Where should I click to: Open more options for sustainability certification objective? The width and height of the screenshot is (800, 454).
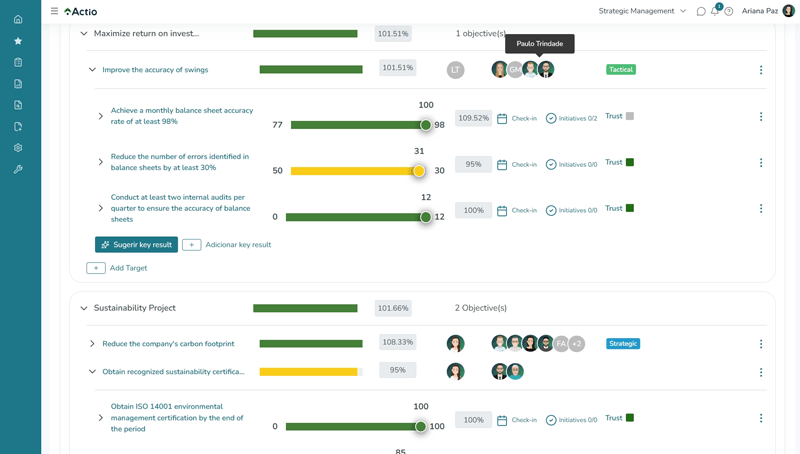tap(761, 372)
